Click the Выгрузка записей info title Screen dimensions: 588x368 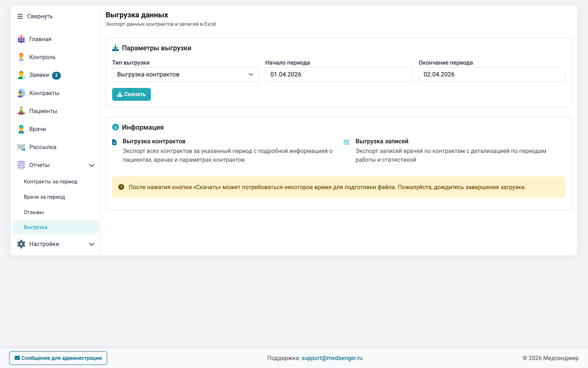coord(382,141)
